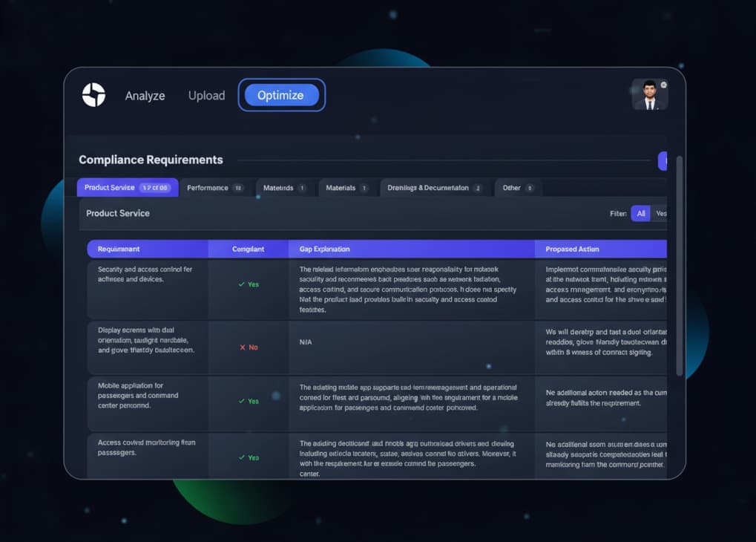Click the count badge on Performance tab
The height and width of the screenshot is (542, 756).
click(x=239, y=188)
